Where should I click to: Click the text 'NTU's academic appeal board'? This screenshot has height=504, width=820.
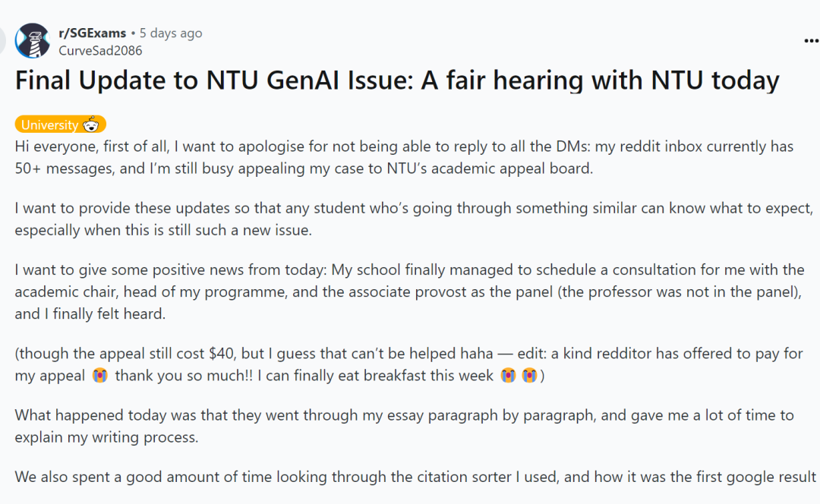tap(489, 169)
